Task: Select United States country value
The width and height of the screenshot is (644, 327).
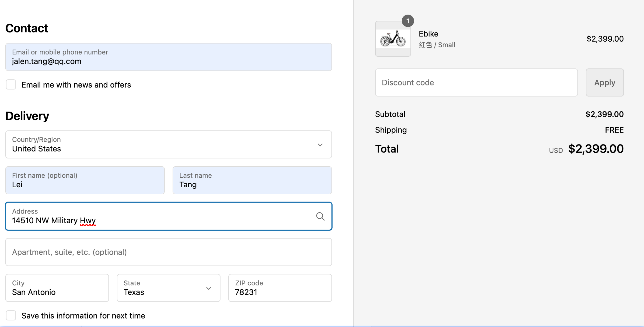Action: point(36,149)
